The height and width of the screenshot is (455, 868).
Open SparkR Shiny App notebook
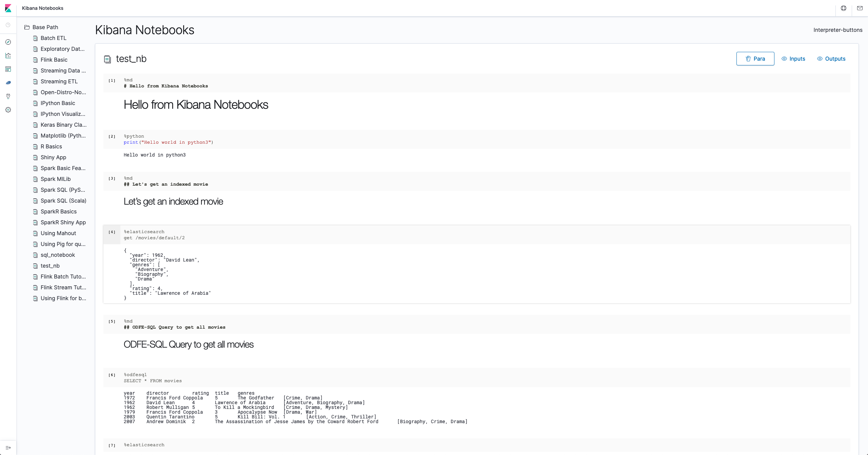[x=63, y=222]
